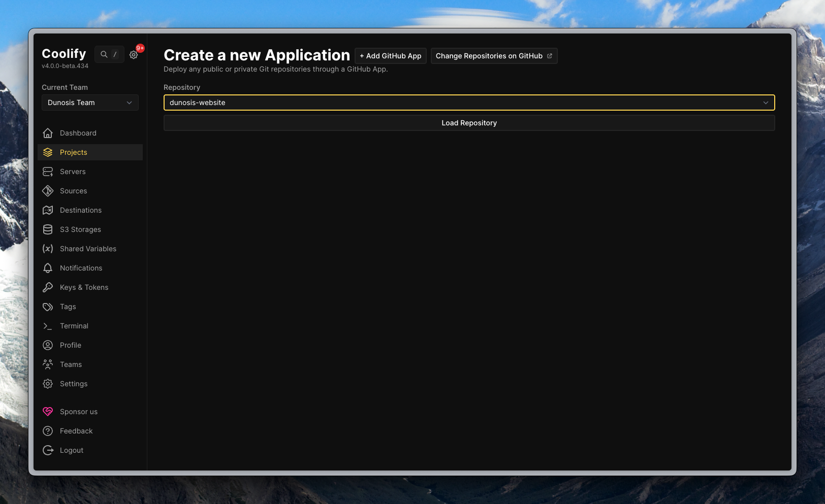Open the search bar in sidebar header
Viewport: 825px width, 504px height.
109,54
